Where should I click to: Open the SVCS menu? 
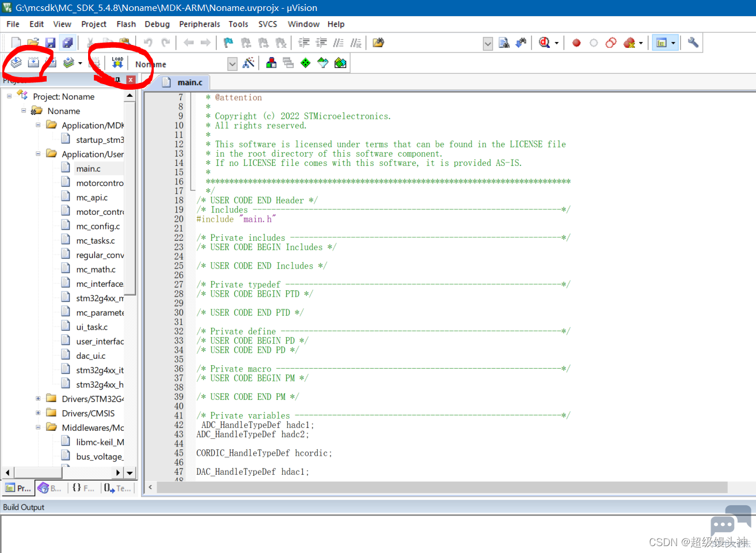(x=268, y=24)
